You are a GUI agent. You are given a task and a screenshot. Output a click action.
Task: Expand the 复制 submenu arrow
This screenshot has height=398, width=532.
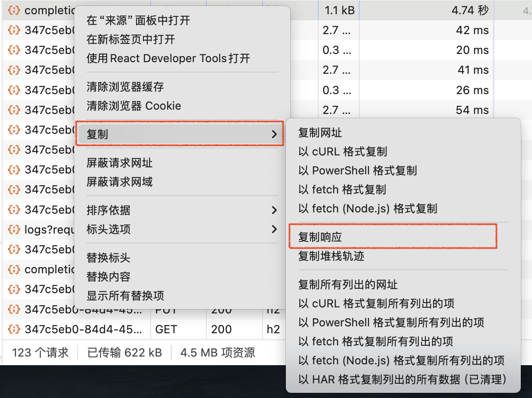[274, 134]
